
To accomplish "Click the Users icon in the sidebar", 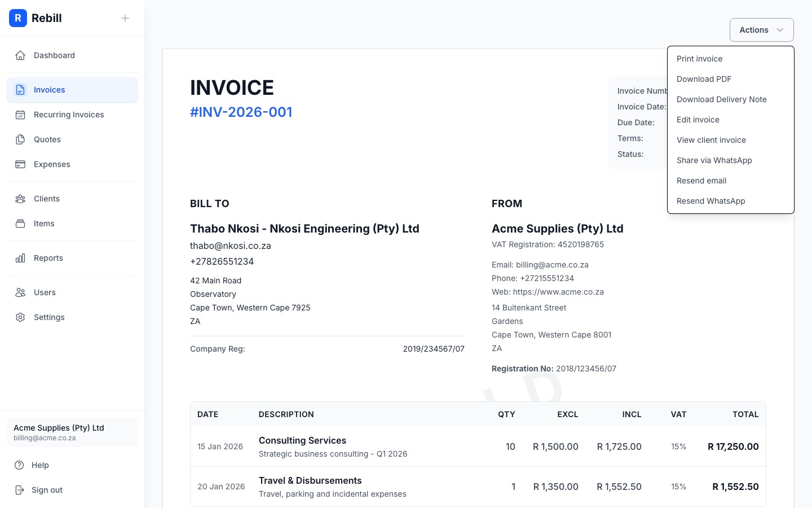I will coord(20,292).
